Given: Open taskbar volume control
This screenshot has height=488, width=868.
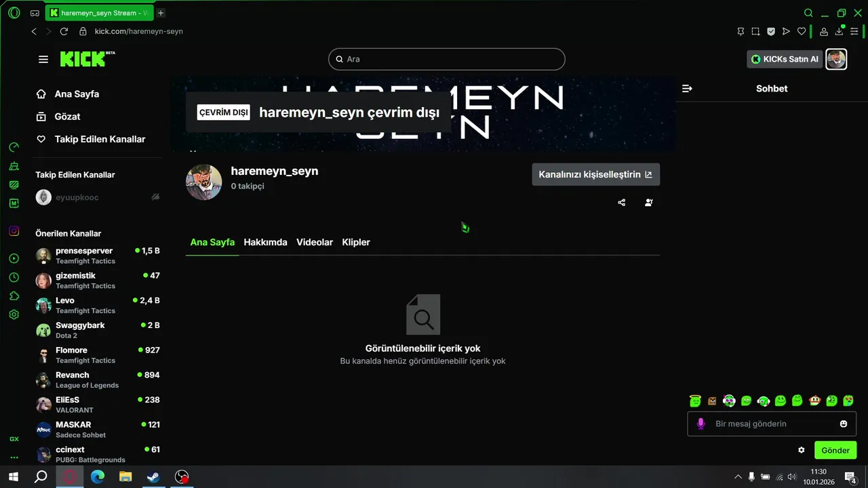Looking at the screenshot, I should point(791,476).
